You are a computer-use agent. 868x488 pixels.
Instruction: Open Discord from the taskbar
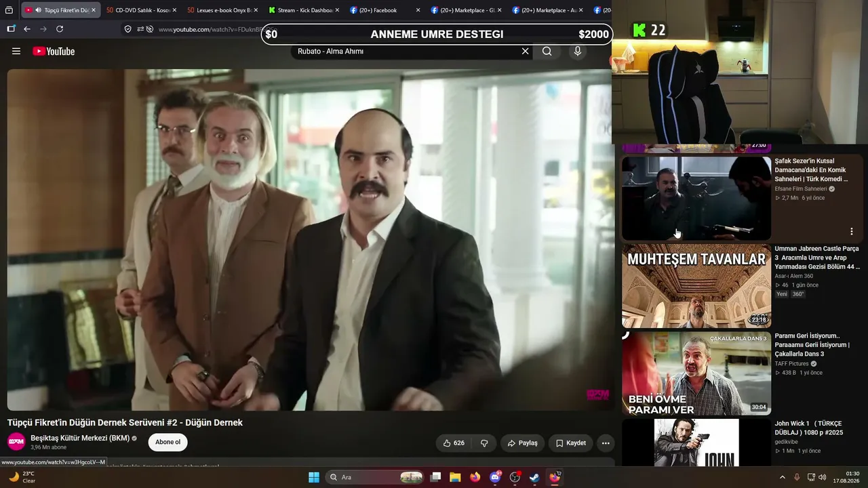pos(495,477)
